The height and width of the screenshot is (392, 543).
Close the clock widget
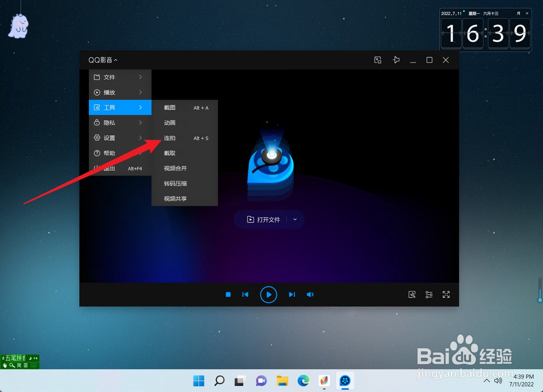pos(527,13)
